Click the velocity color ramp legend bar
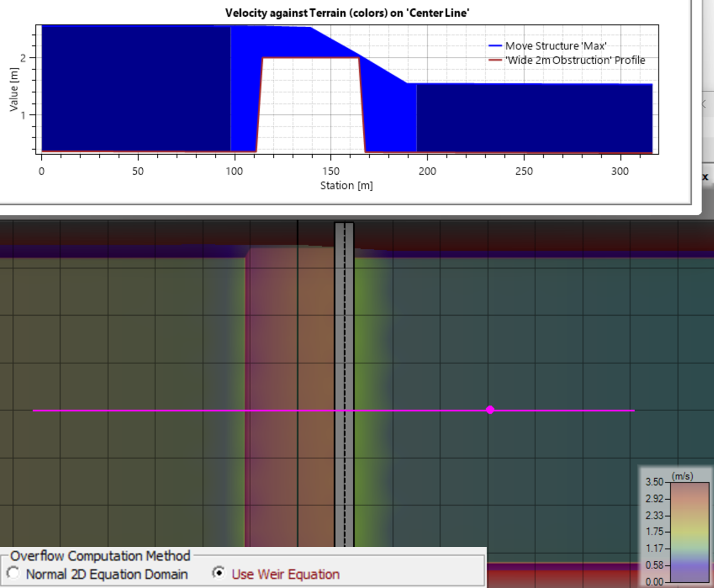The width and height of the screenshot is (714, 588). (689, 531)
